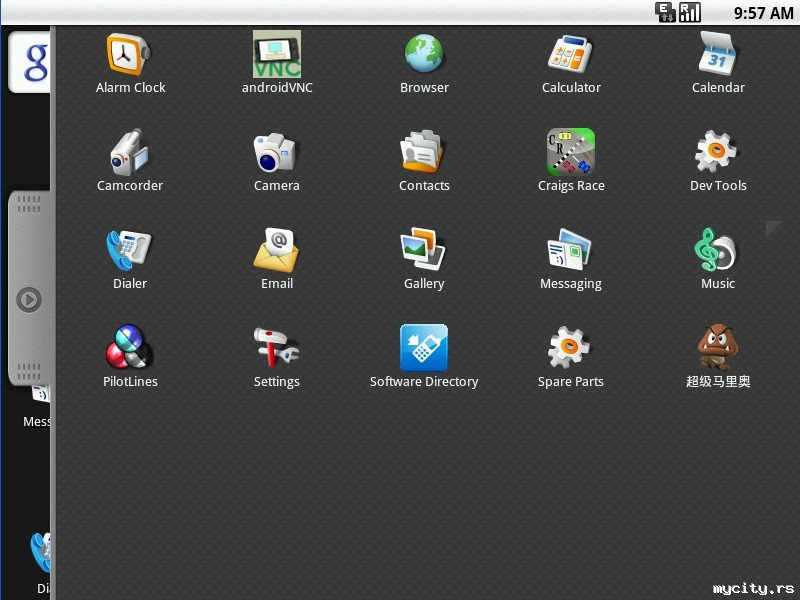This screenshot has width=800, height=600.
Task: Collapse the app drawer handle
Action: (x=30, y=299)
